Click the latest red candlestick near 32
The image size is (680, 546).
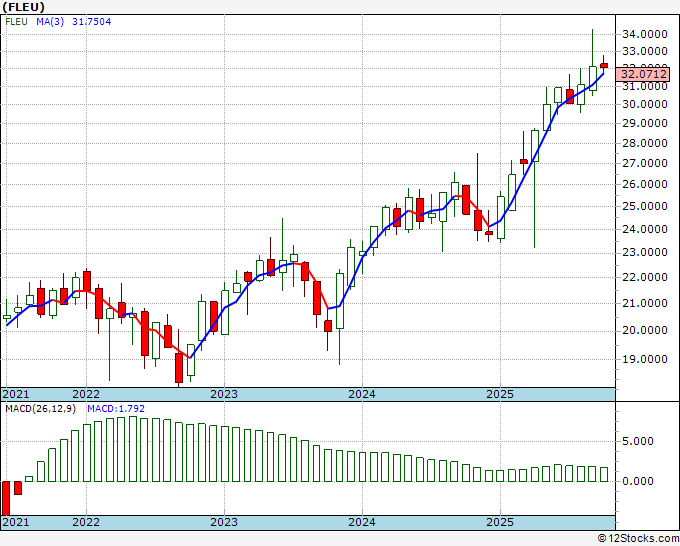[604, 65]
